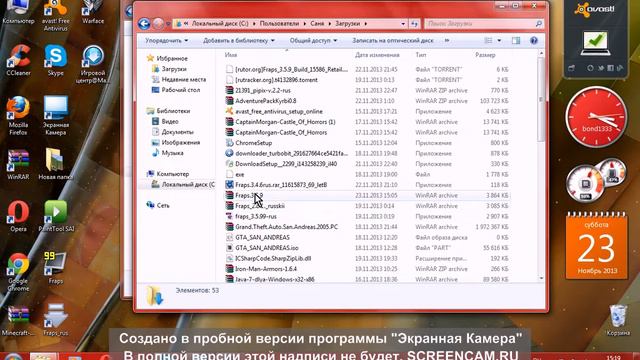Select Grand.Theft.Auto.San.Andreas.2005.PC archive
This screenshot has width=640, height=360.
point(287,227)
